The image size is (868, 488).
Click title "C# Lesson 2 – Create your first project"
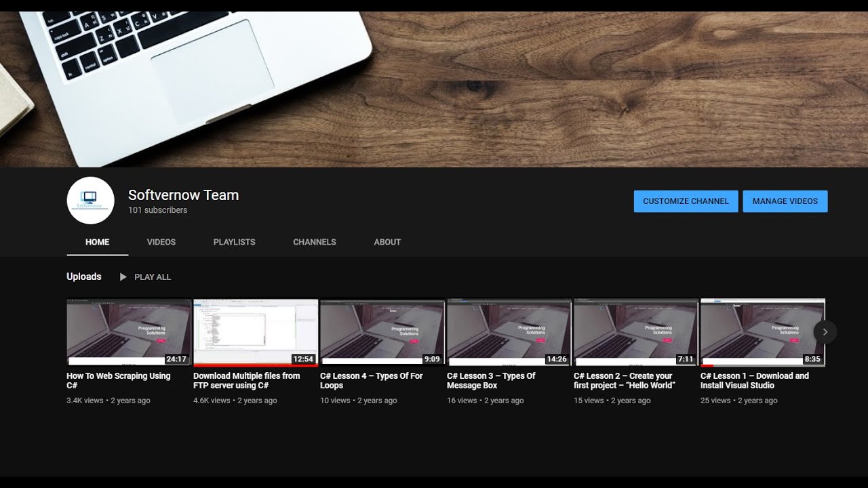625,381
